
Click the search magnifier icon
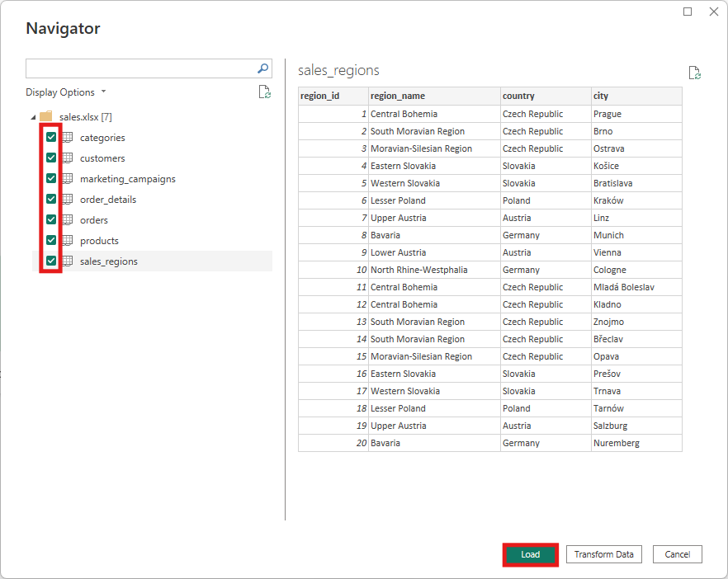(x=262, y=68)
